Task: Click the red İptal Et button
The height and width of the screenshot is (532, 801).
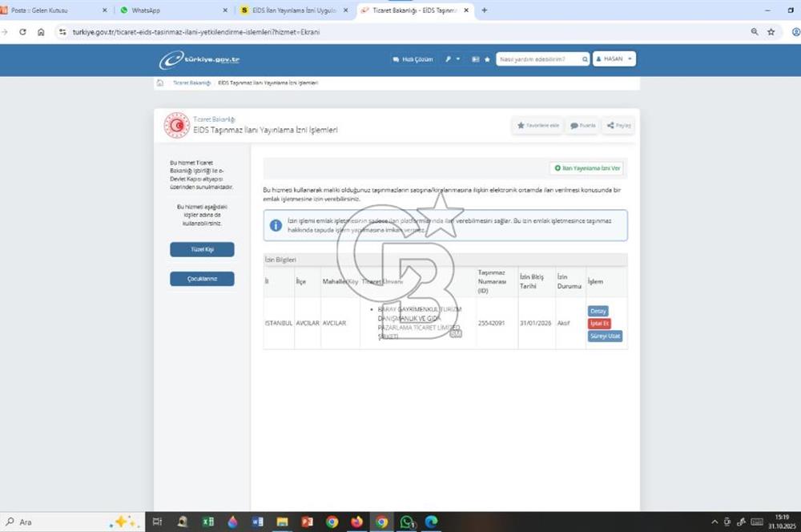Action: pos(599,324)
